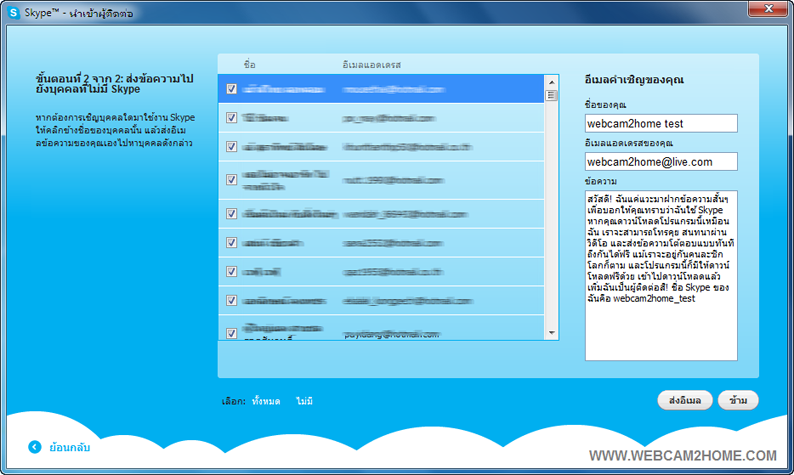Screen dimensions: 794x475
Task: Toggle the fifth contact's checkbox
Action: click(232, 213)
